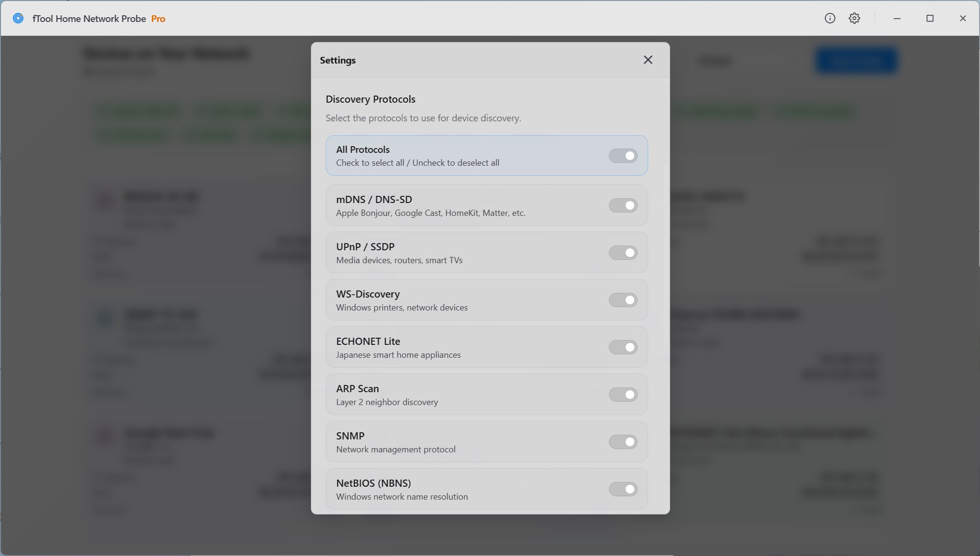Toggle the ARP Scan switch
The width and height of the screenshot is (980, 556).
click(623, 395)
